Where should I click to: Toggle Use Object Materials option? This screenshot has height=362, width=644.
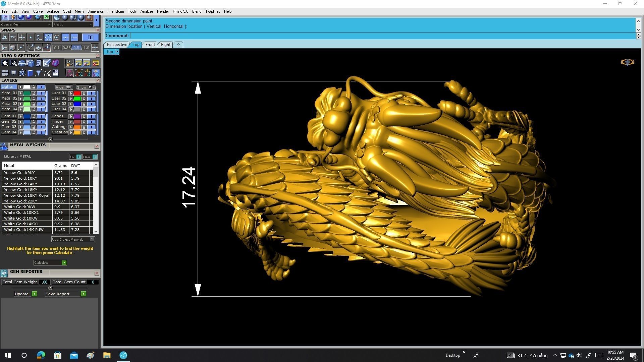[x=73, y=239]
